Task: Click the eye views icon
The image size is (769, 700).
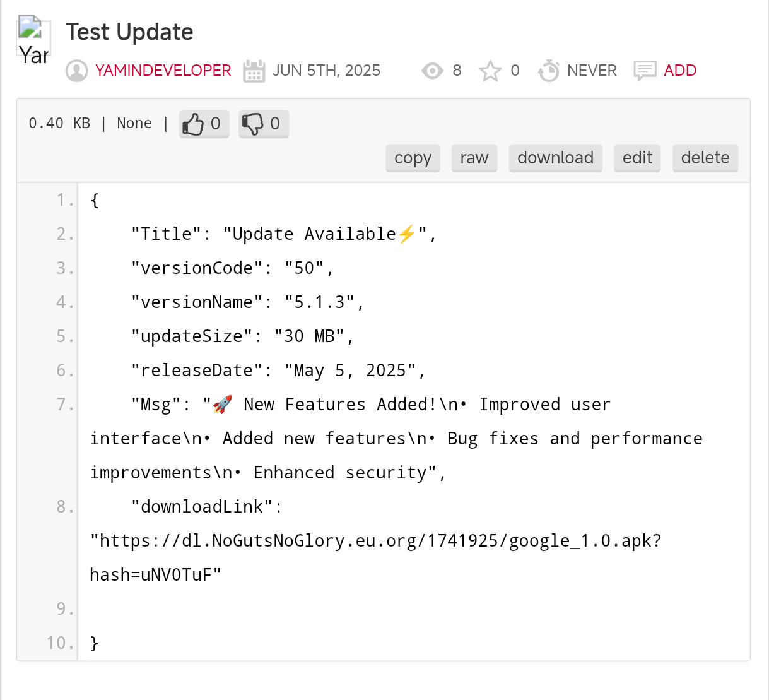Action: pyautogui.click(x=432, y=71)
